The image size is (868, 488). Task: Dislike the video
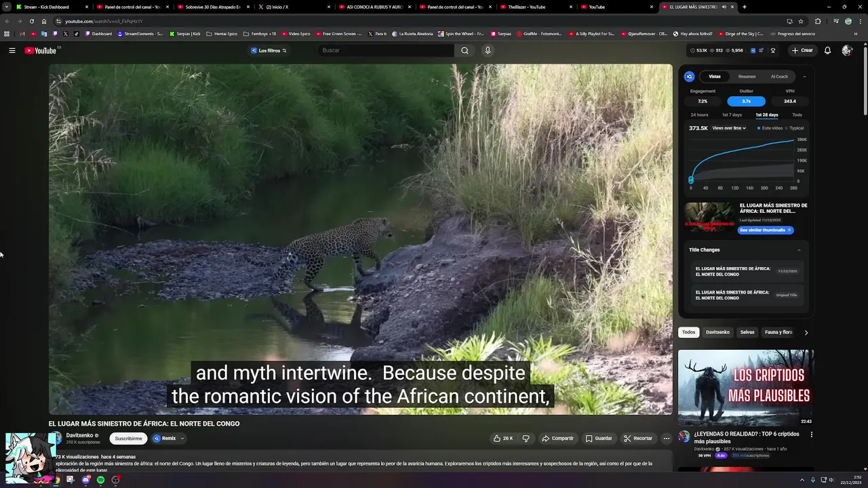[x=526, y=439]
